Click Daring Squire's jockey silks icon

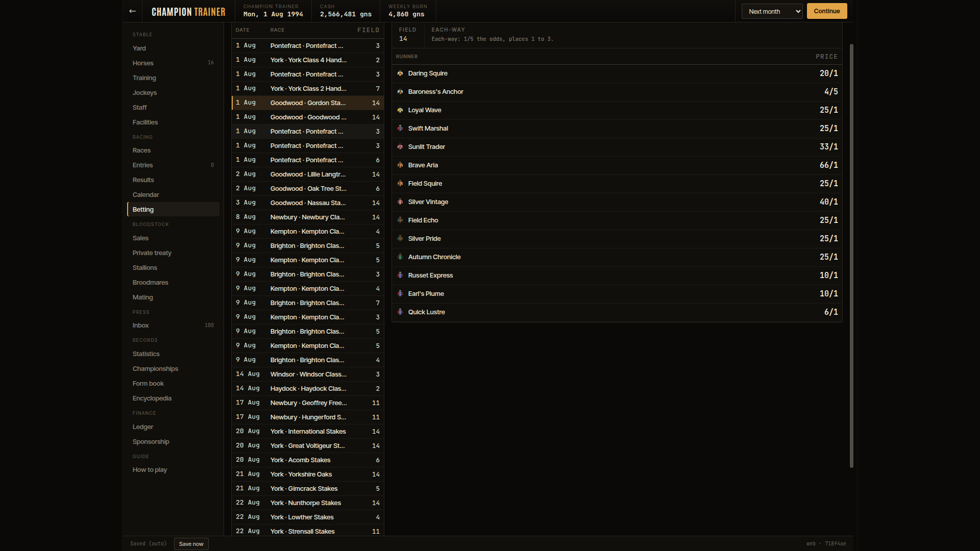[x=400, y=73]
